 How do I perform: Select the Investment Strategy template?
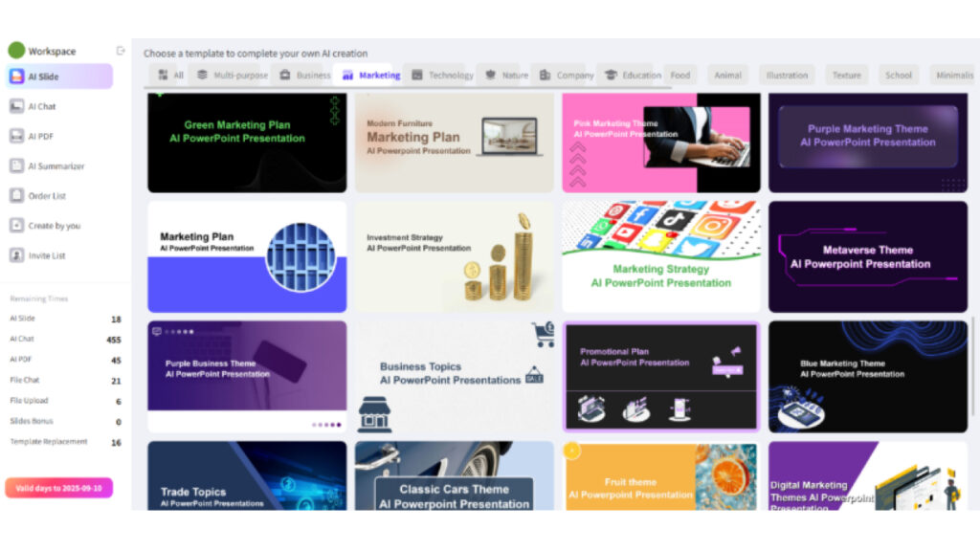tap(455, 255)
